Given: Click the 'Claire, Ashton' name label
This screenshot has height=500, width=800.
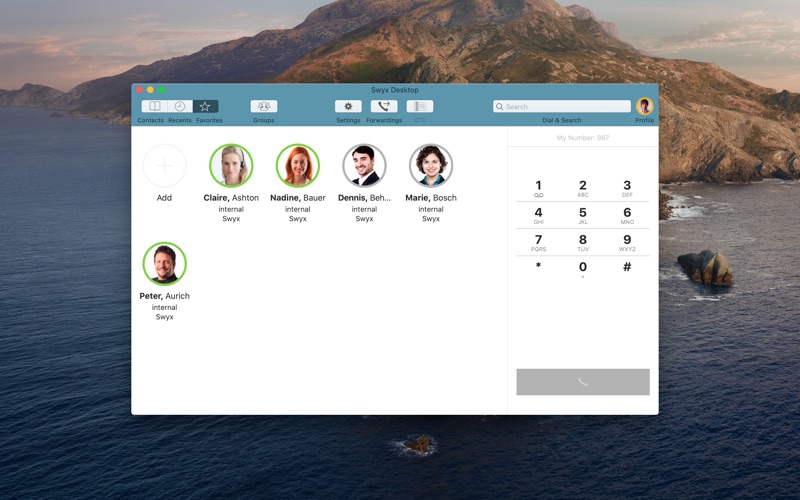Looking at the screenshot, I should (x=231, y=198).
